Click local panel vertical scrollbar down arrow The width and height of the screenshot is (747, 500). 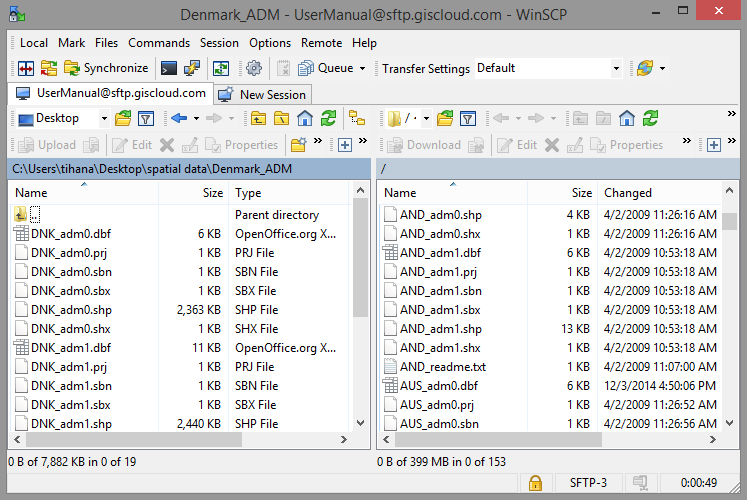click(361, 423)
